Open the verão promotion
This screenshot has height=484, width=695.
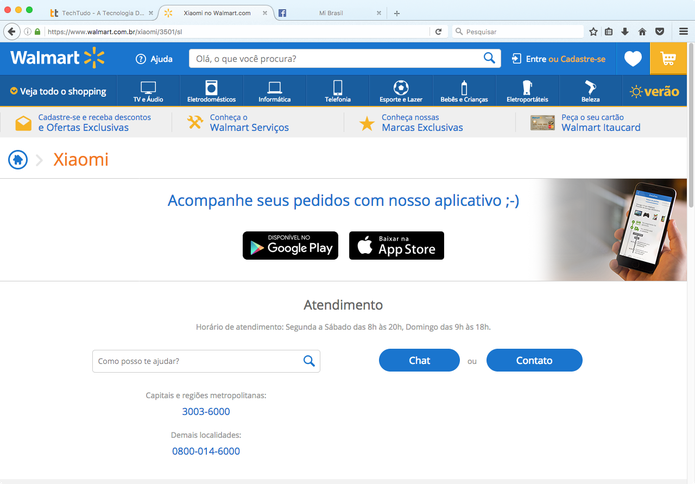pyautogui.click(x=654, y=91)
